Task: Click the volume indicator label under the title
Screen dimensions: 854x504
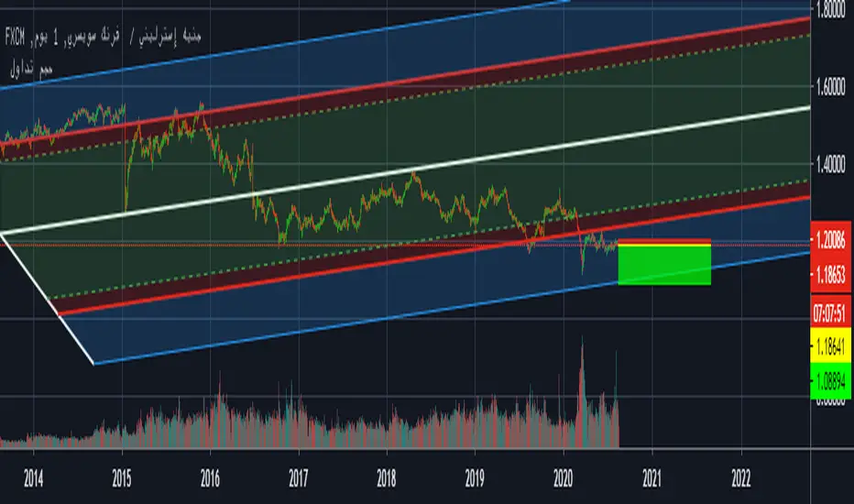Action: [x=31, y=70]
